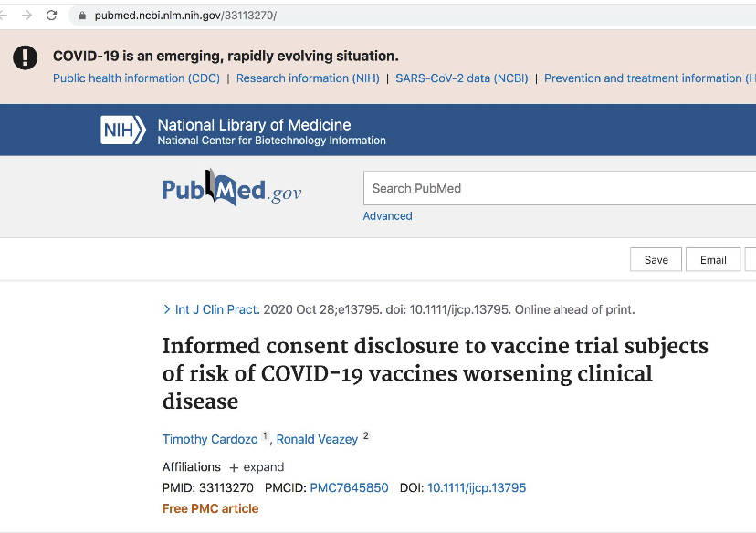Click the Save button
This screenshot has height=533, width=756.
coord(656,260)
